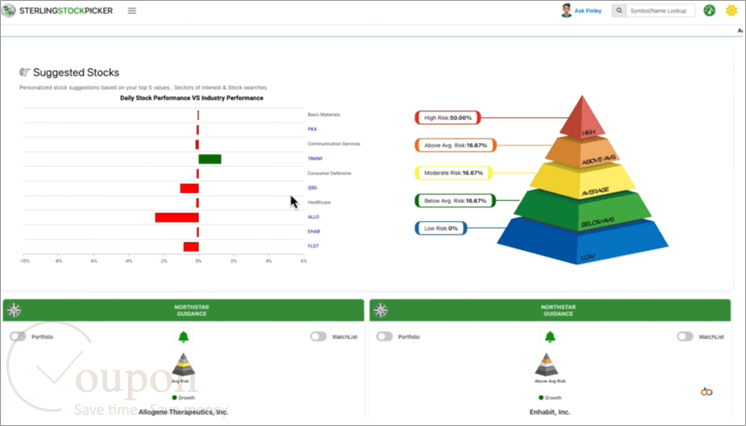This screenshot has height=426, width=746.
Task: Click the Below Avg. Risk 16.67% label
Action: click(455, 201)
